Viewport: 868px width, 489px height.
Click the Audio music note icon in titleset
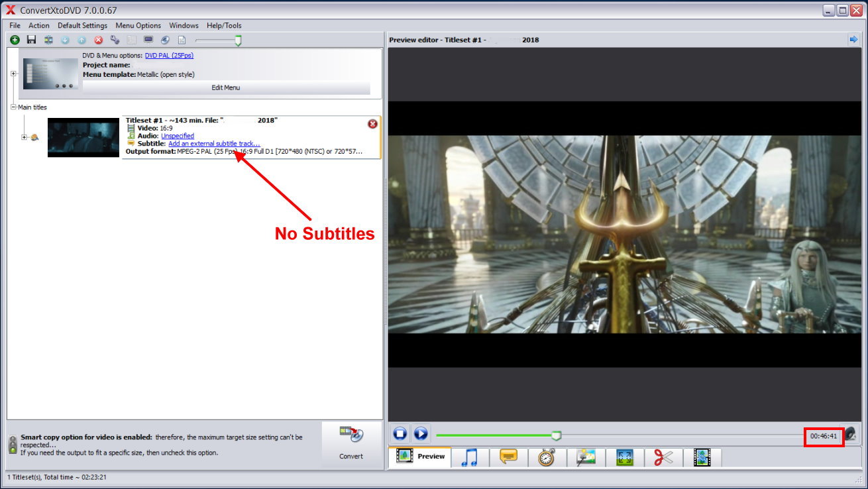[131, 136]
